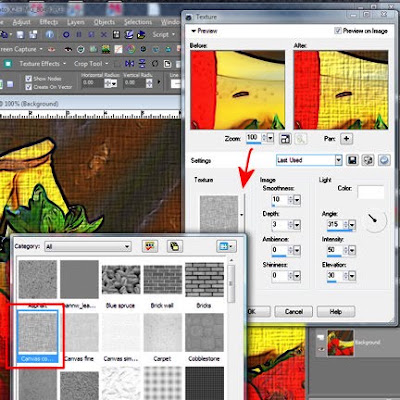Open the Script dropdown in toolbar

pyautogui.click(x=173, y=34)
